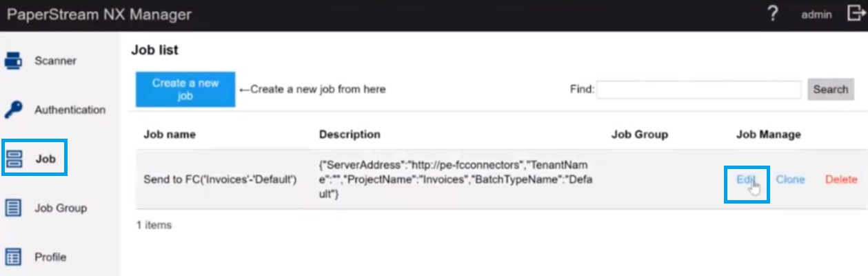Select the Send to FC job name

point(220,179)
